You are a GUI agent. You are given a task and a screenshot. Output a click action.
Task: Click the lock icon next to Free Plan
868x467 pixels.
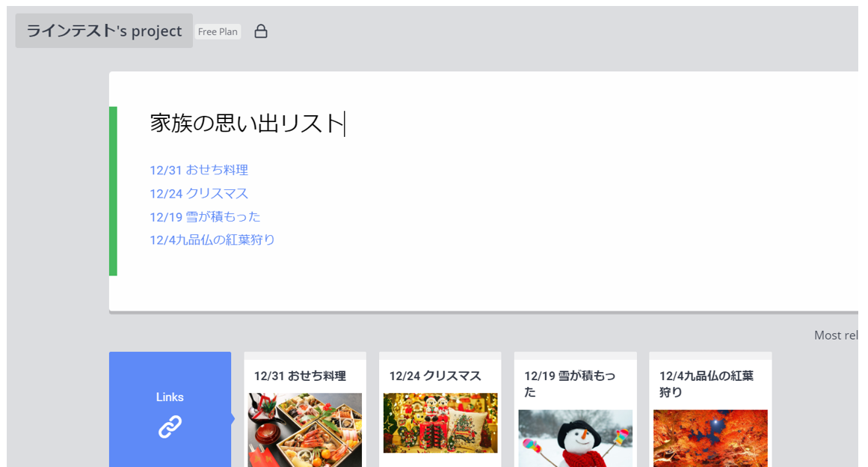point(260,31)
